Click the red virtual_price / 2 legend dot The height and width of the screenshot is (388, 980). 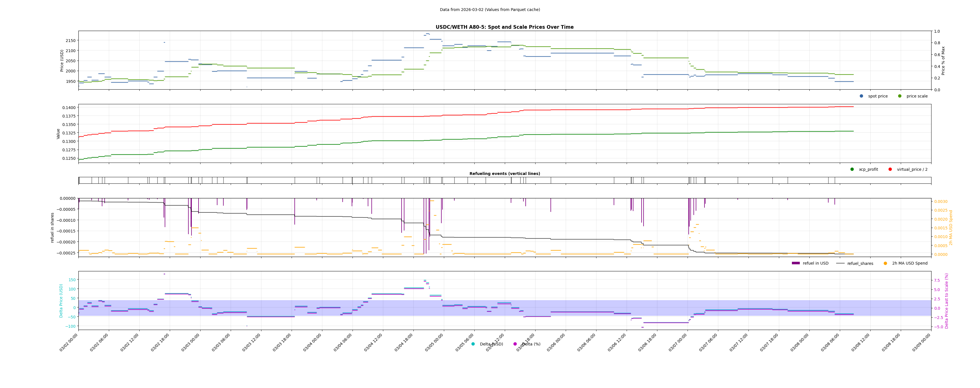click(890, 170)
